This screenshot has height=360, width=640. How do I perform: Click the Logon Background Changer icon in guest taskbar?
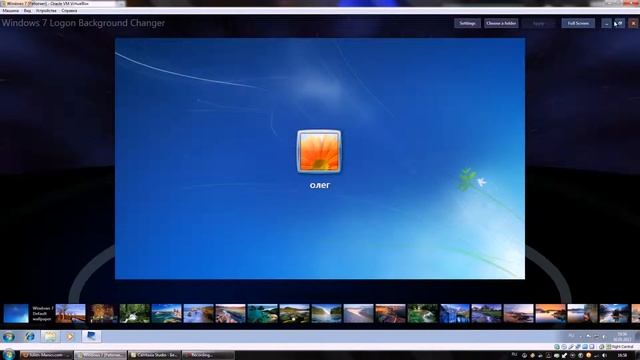[x=91, y=336]
